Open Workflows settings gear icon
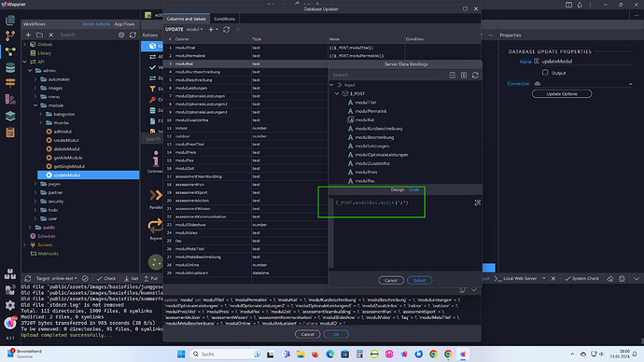 pos(121,35)
